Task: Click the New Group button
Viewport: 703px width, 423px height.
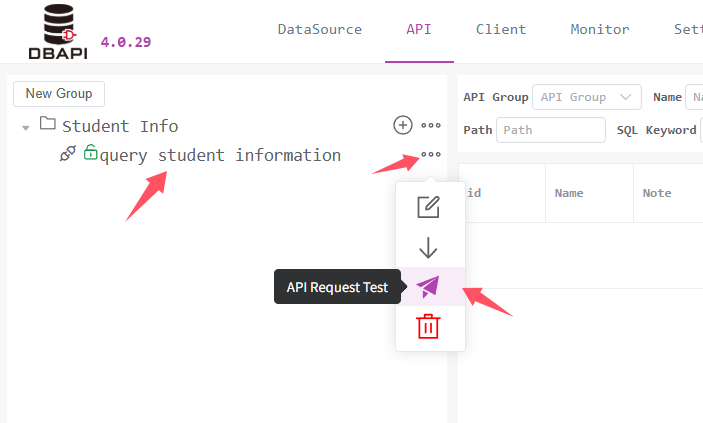Action: [59, 94]
